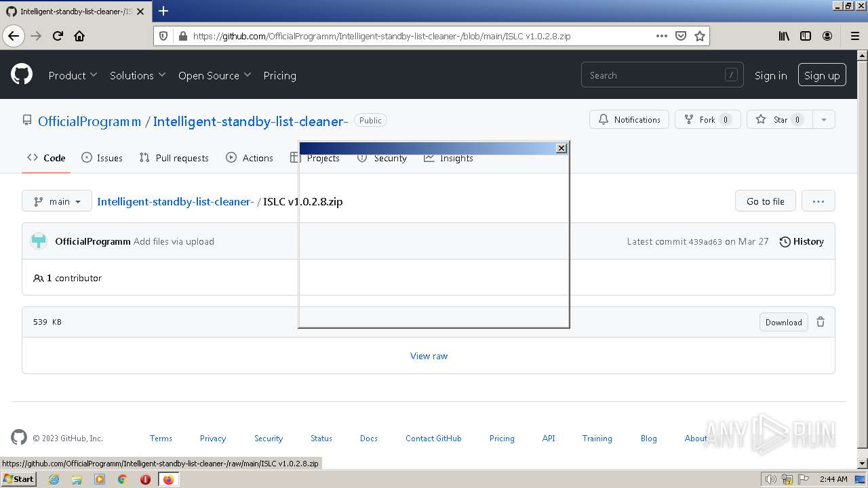Screen dimensions: 868x488
Task: Toggle Firefox sidebar icon
Action: click(806, 36)
